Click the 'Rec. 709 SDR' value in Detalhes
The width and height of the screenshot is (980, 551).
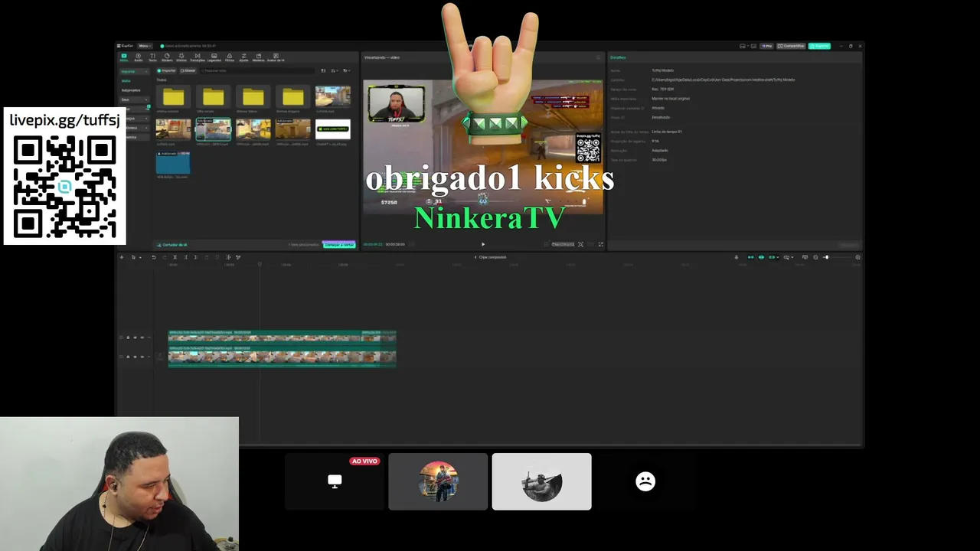click(x=663, y=89)
